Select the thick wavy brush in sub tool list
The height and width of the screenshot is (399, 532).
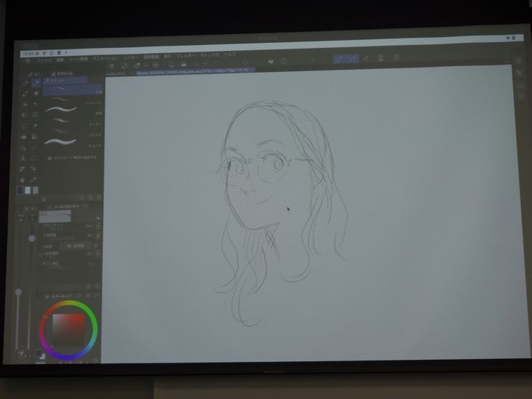(x=60, y=140)
